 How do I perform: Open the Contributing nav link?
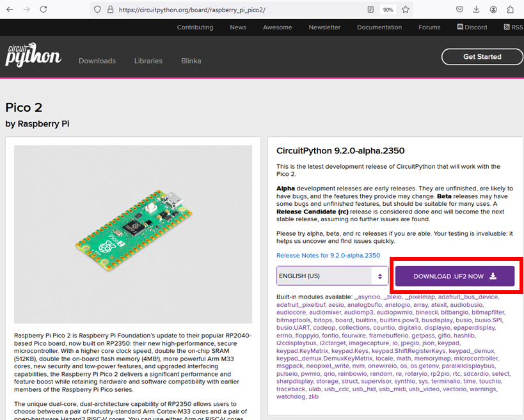(x=195, y=27)
